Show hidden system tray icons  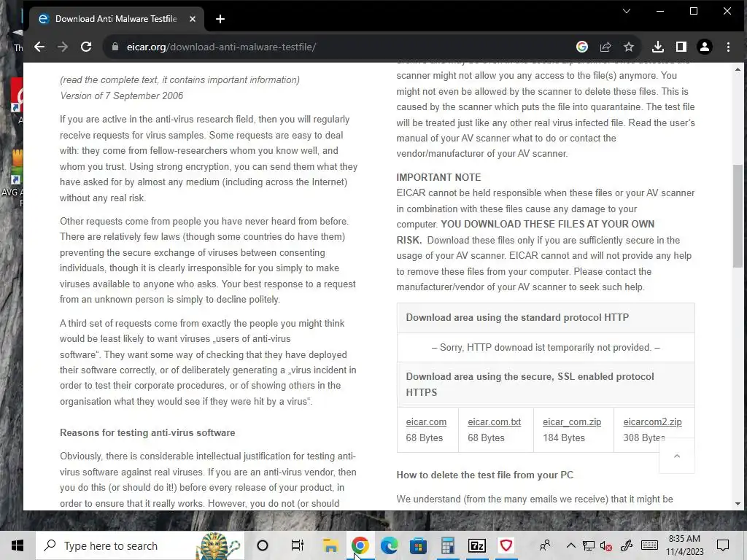point(570,545)
